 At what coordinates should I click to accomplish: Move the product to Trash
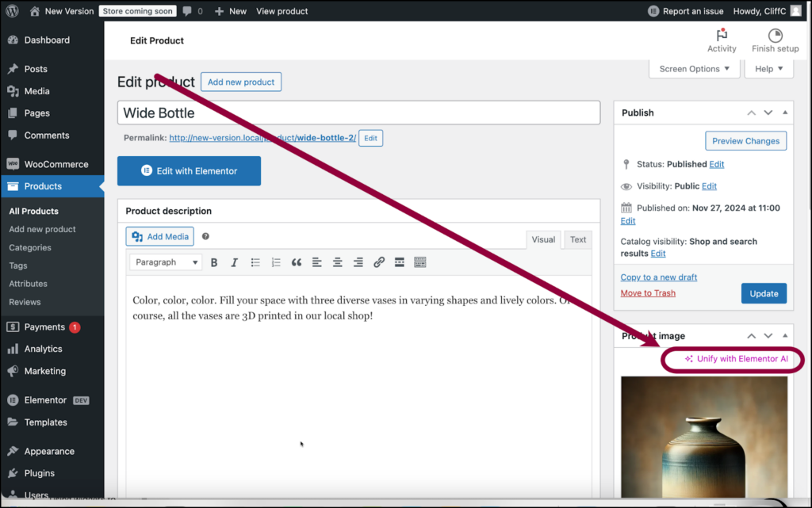tap(647, 292)
